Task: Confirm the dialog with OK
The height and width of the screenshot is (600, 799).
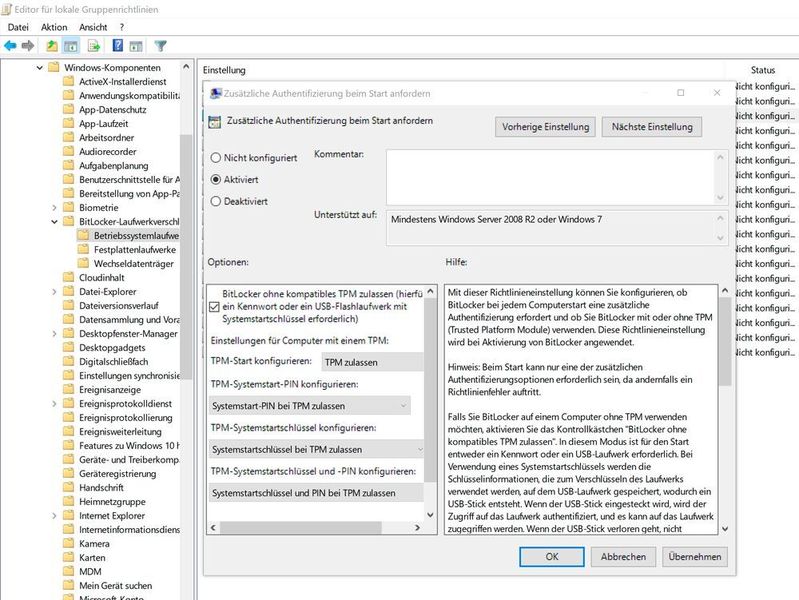Action: 552,557
